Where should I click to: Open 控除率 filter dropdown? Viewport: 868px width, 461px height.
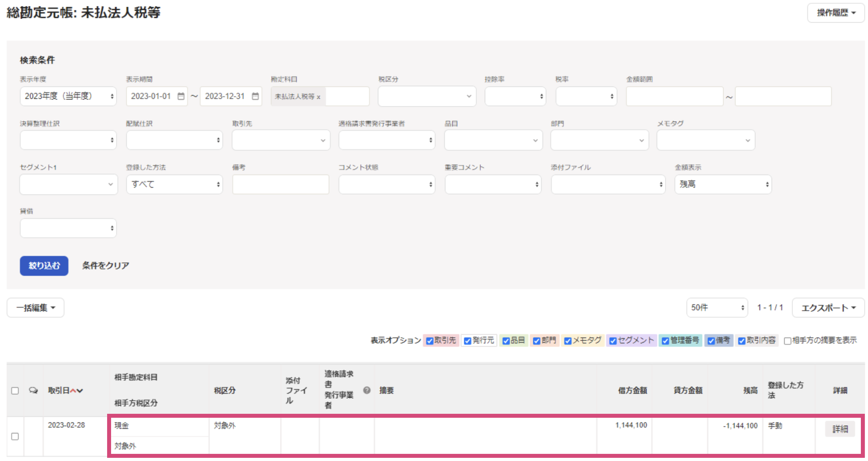(x=515, y=96)
